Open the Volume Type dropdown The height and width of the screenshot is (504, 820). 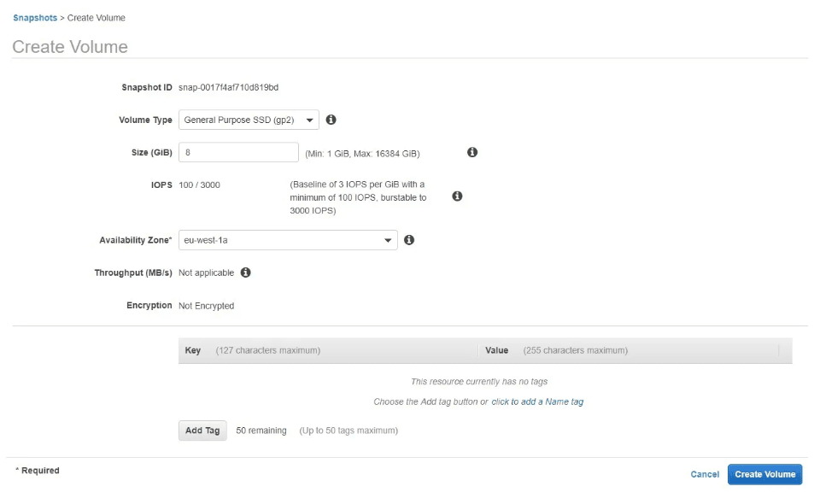(249, 120)
